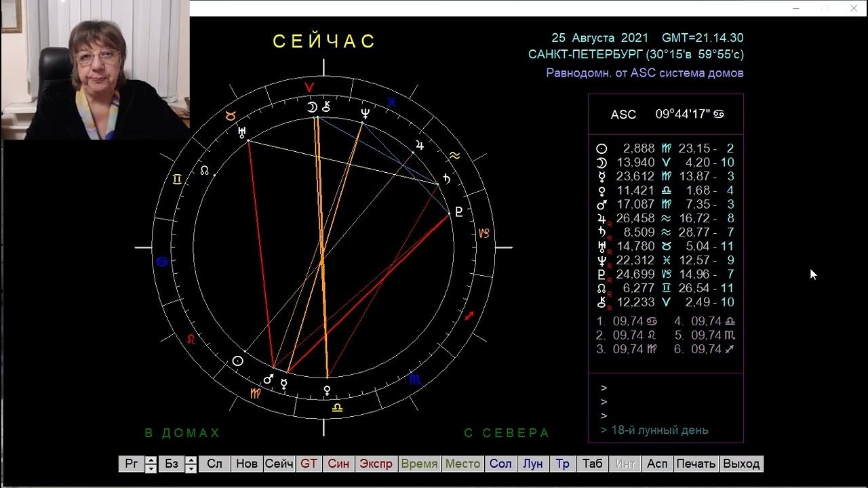Click the presenter webcam video
Viewport: 868px width, 488px height.
(x=95, y=69)
